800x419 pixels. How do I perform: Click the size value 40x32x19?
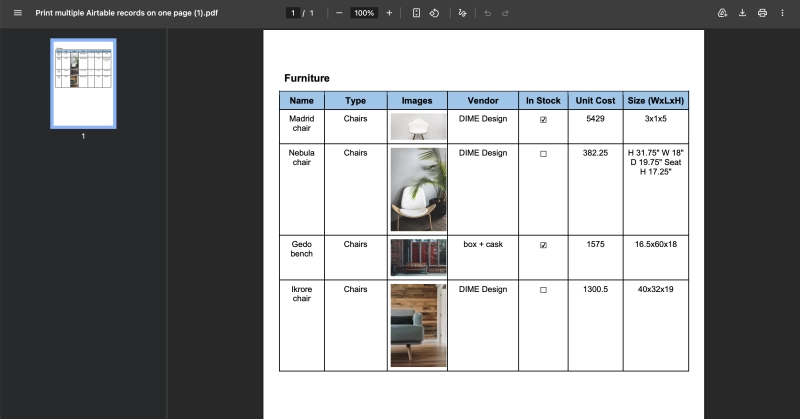(656, 289)
